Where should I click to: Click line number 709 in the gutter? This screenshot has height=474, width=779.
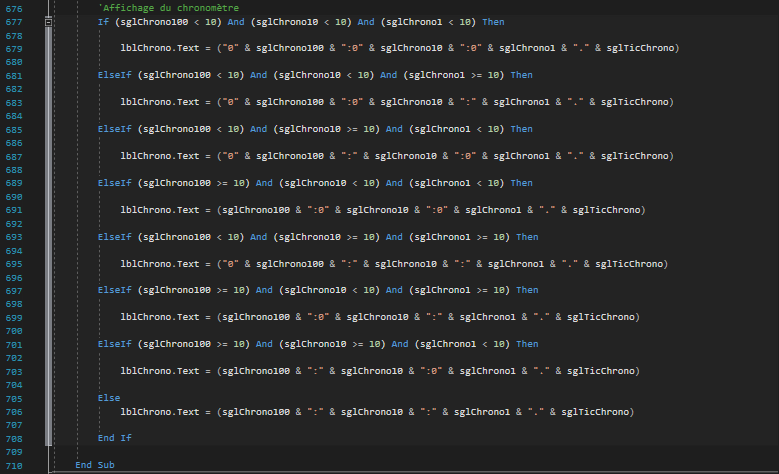pyautogui.click(x=14, y=452)
